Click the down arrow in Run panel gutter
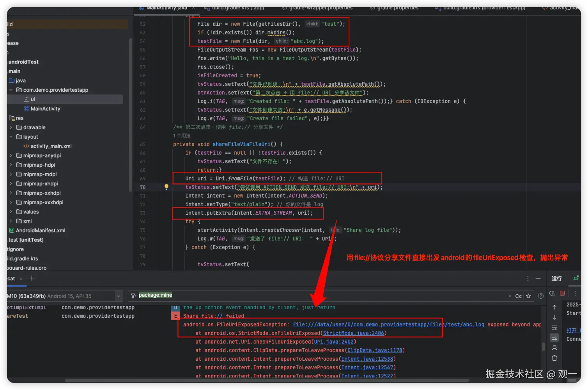 click(554, 317)
